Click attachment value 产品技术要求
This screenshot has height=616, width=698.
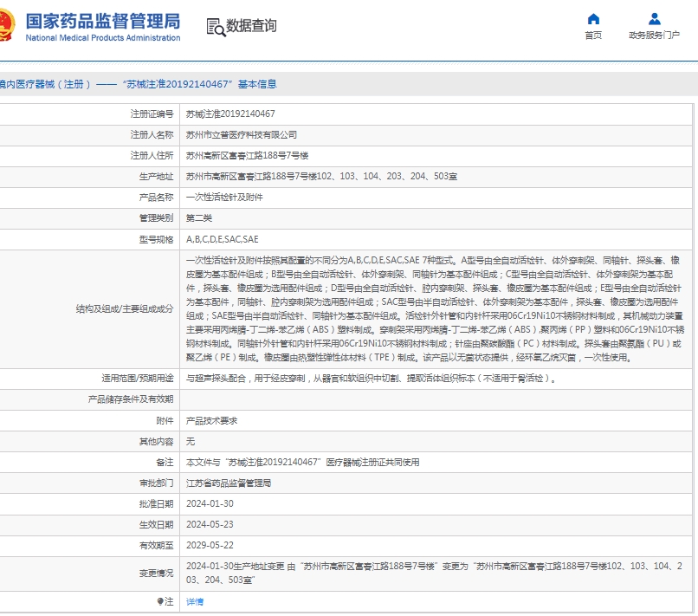pyautogui.click(x=211, y=420)
